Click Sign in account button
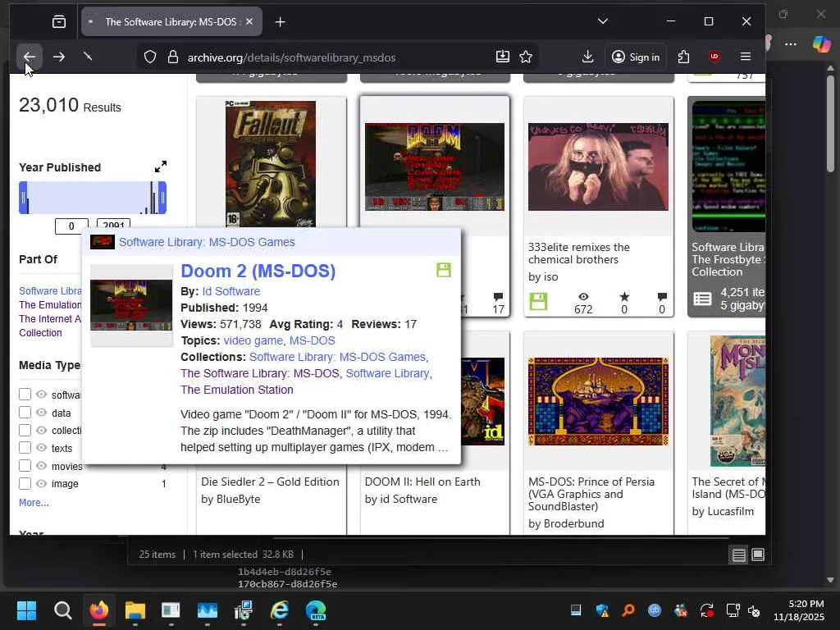This screenshot has width=840, height=630. coord(636,57)
